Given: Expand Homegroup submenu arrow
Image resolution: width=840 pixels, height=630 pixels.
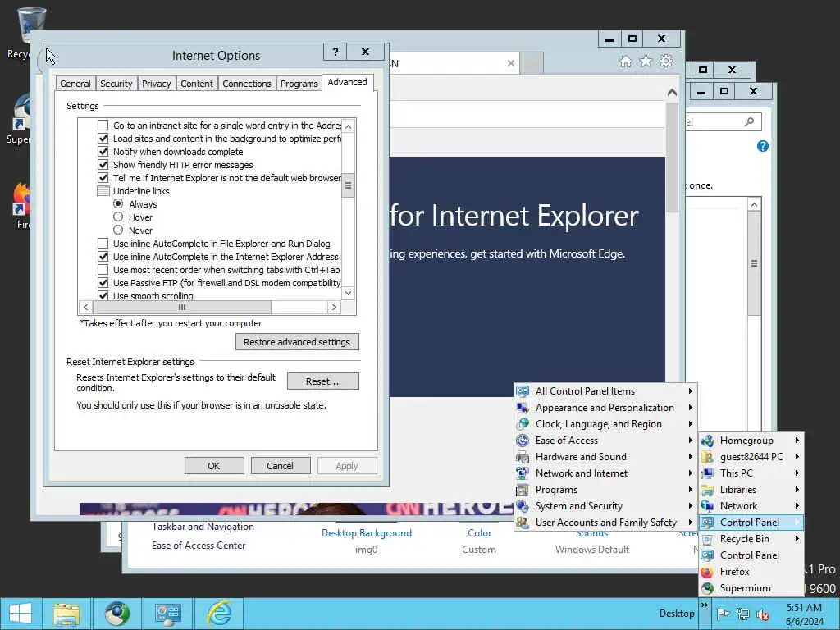Looking at the screenshot, I should tap(797, 441).
